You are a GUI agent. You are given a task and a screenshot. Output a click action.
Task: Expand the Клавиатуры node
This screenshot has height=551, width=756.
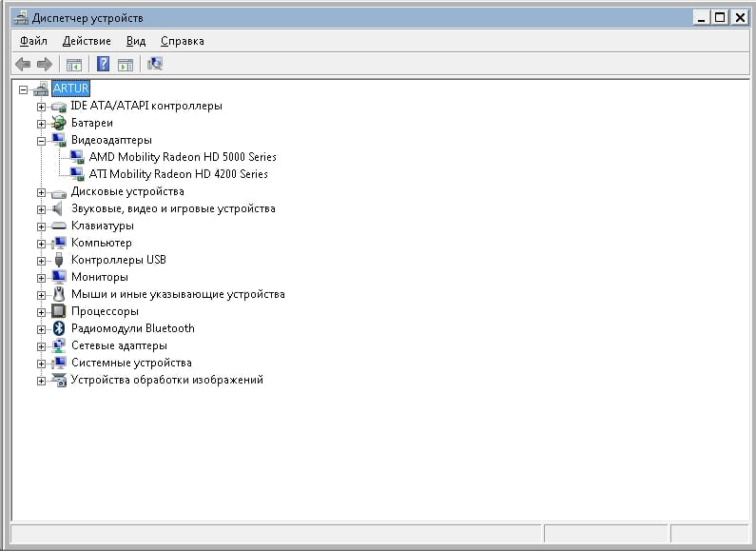42,226
